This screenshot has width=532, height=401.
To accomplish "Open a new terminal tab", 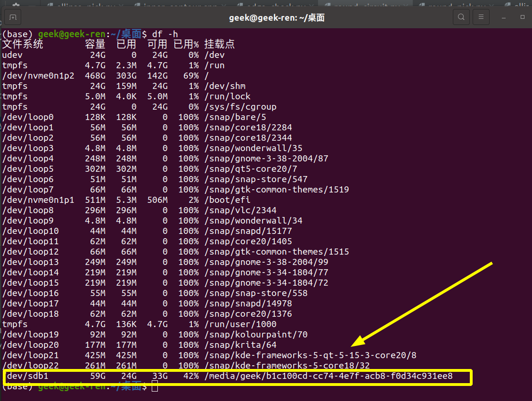I will tap(13, 17).
